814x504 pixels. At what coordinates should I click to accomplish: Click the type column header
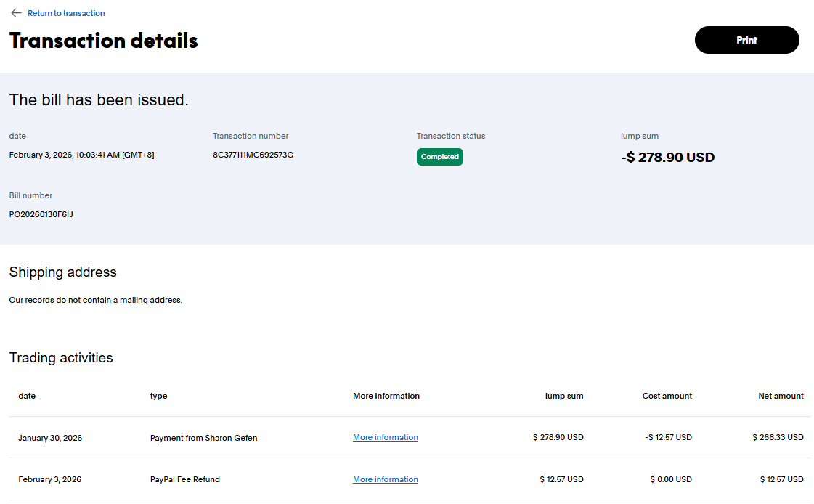(158, 396)
